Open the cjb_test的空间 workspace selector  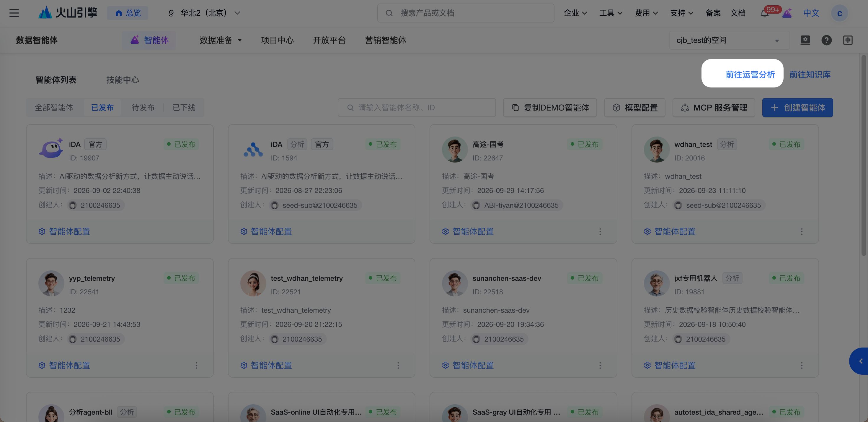pos(729,40)
